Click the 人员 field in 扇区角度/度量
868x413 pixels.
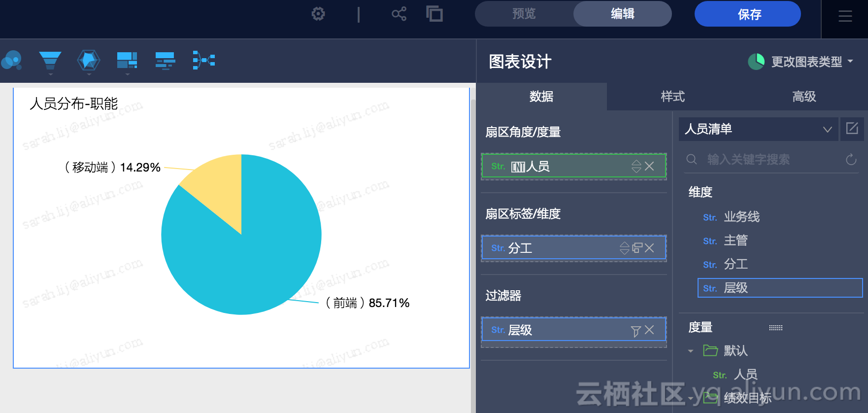(x=573, y=166)
